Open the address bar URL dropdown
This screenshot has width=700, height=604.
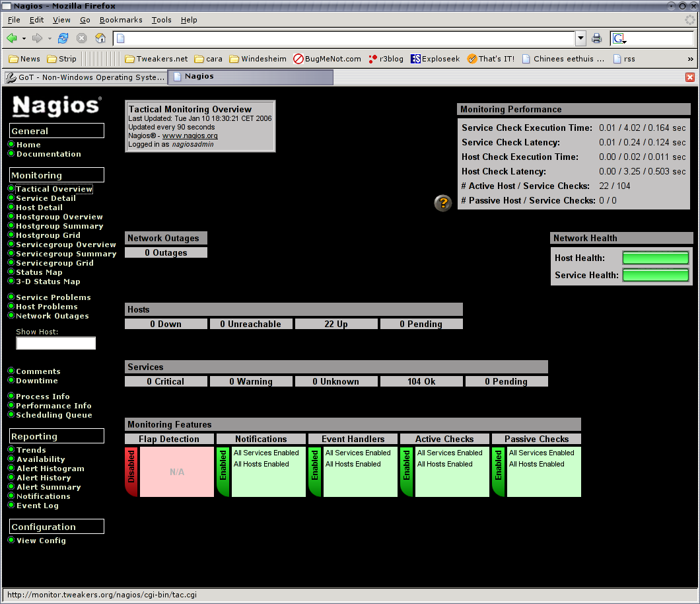(x=580, y=38)
